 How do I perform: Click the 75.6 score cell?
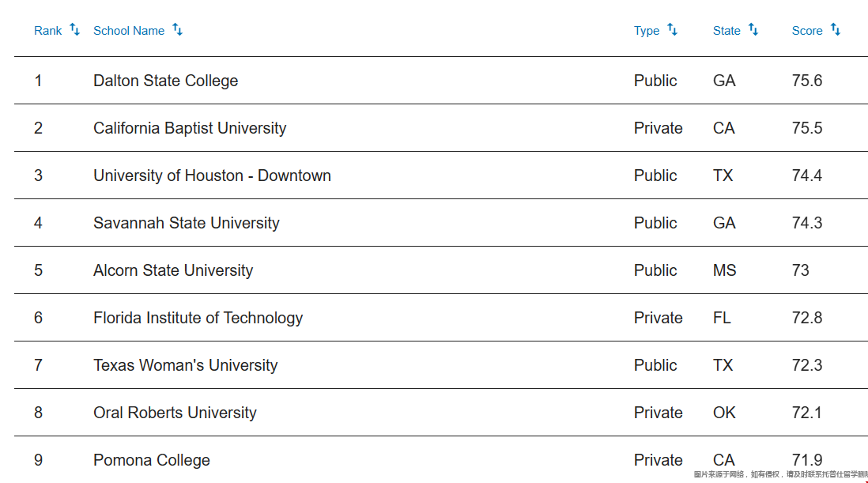[x=807, y=81]
